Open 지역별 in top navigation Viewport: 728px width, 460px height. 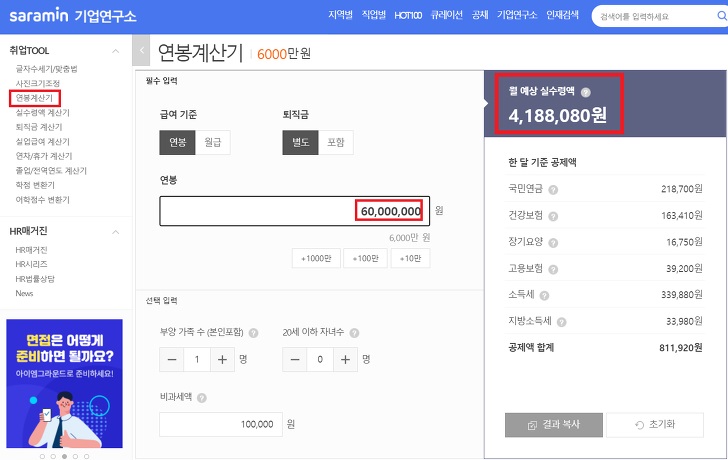point(340,15)
